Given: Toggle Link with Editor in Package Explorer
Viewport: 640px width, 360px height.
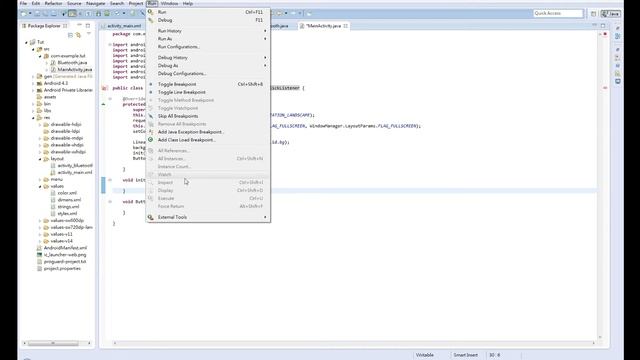Looking at the screenshot, I should point(78,35).
